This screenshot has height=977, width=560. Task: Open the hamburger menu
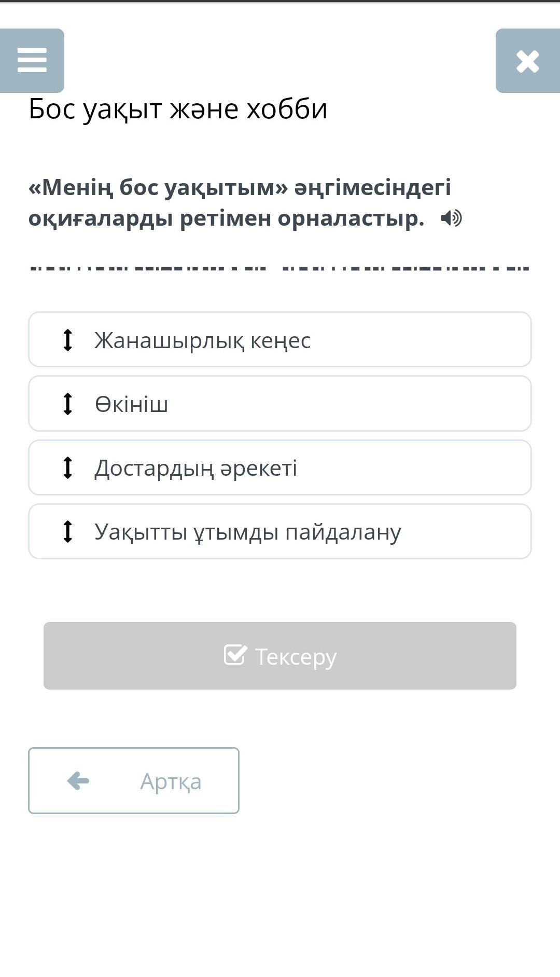[x=32, y=61]
